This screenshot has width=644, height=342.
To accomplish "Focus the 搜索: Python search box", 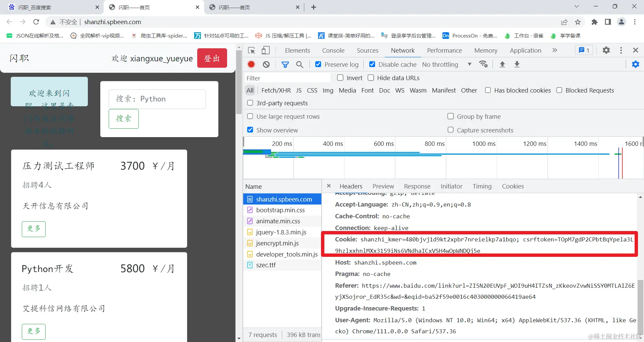I will pos(157,99).
